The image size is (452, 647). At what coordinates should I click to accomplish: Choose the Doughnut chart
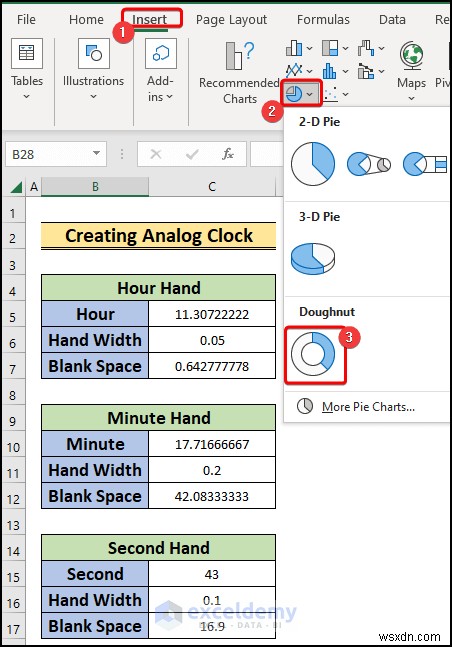coord(313,354)
